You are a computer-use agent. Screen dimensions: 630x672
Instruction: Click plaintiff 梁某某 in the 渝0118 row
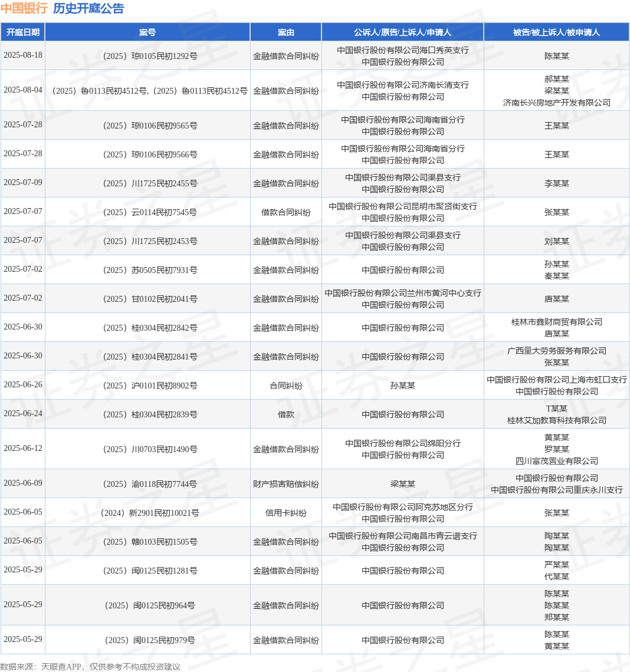[x=403, y=484]
